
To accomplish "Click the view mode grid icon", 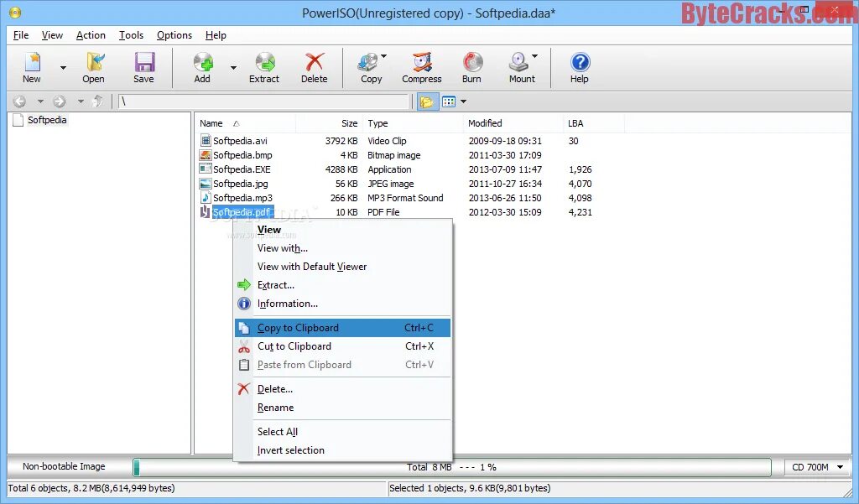I will tap(449, 101).
